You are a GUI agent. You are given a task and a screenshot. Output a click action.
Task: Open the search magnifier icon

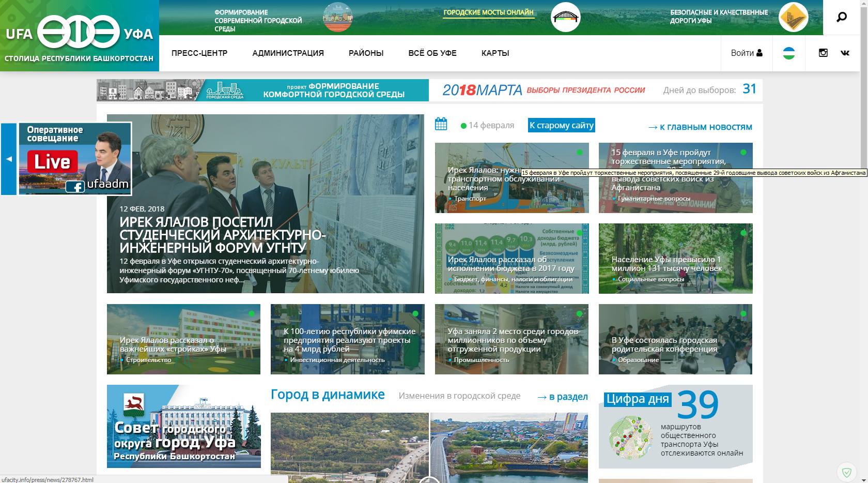pos(842,17)
